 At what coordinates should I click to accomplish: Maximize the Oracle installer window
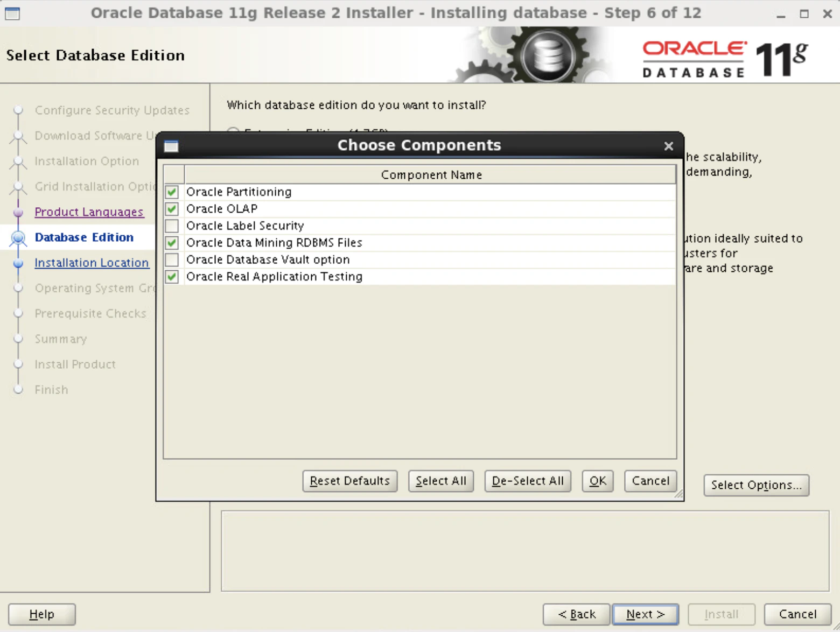804,14
